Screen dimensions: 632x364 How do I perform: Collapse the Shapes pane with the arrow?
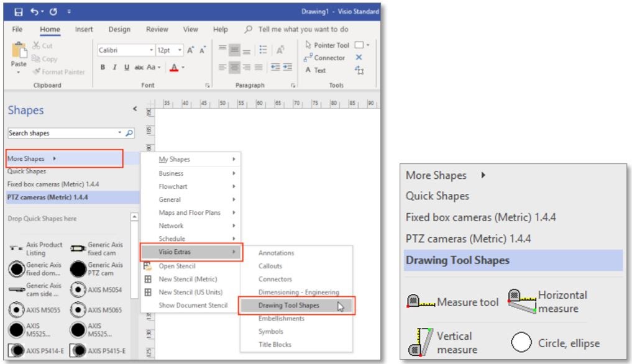pyautogui.click(x=135, y=109)
